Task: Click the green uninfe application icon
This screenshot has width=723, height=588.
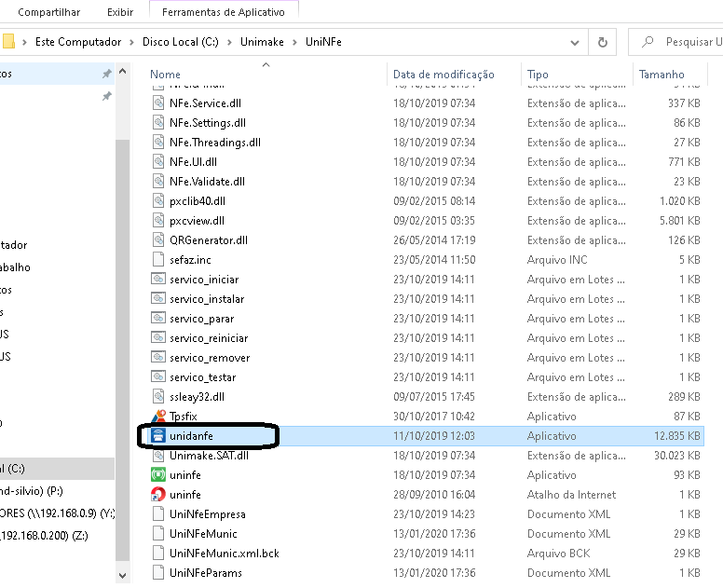Action: coord(158,474)
